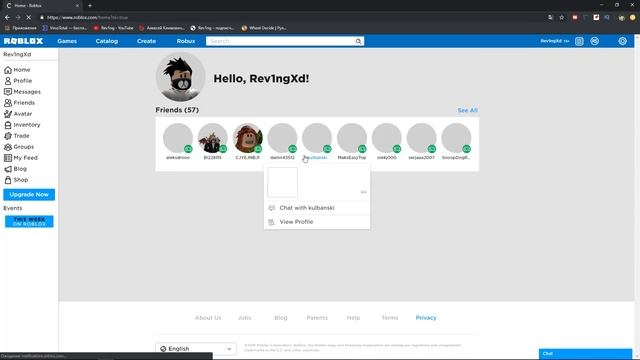Viewport: 640px width, 360px height.
Task: Click the translate page icon in the address bar
Action: [x=550, y=18]
